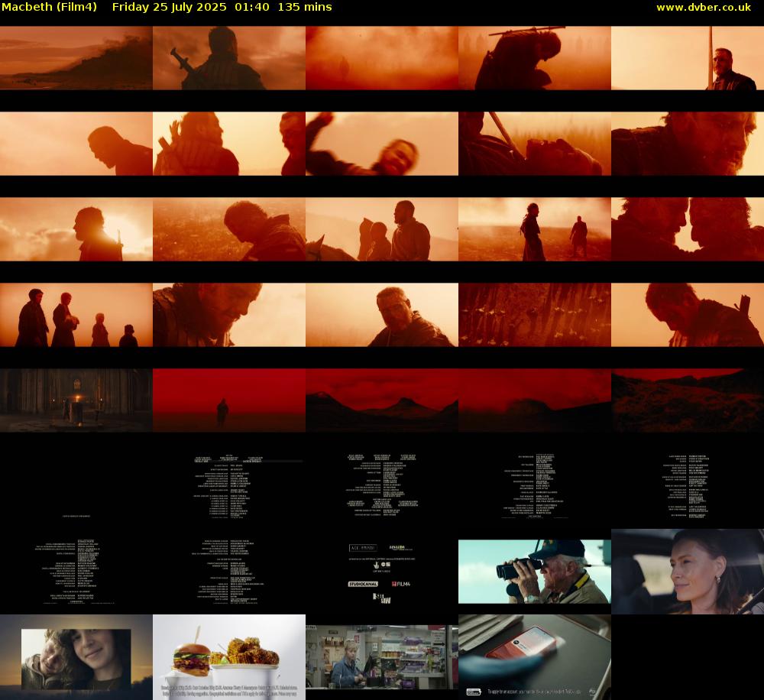Select credits frame just before the logos frame
This screenshot has width=764, height=700.
[229, 572]
